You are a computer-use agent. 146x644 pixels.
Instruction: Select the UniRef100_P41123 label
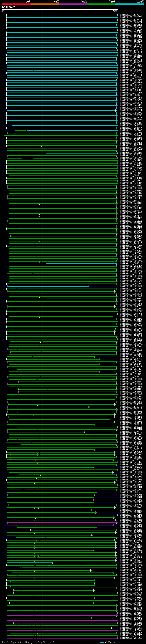(131, 243)
